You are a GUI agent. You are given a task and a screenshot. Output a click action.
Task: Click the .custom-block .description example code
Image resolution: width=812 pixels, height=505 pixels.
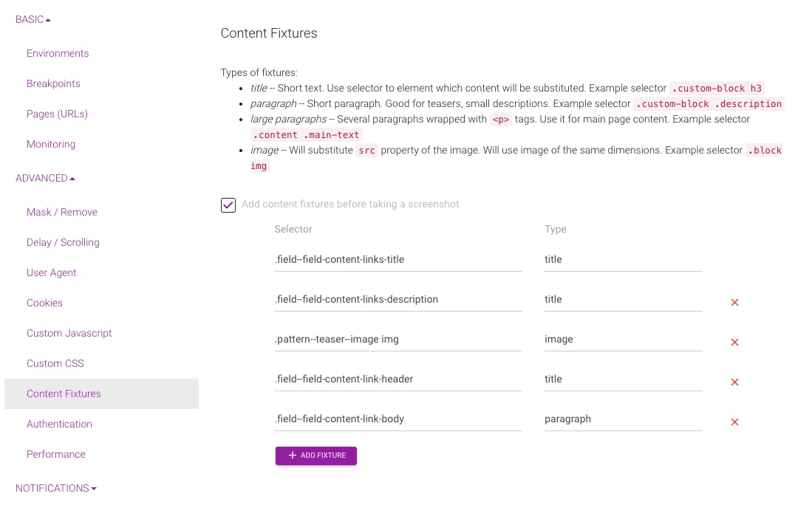tap(709, 104)
